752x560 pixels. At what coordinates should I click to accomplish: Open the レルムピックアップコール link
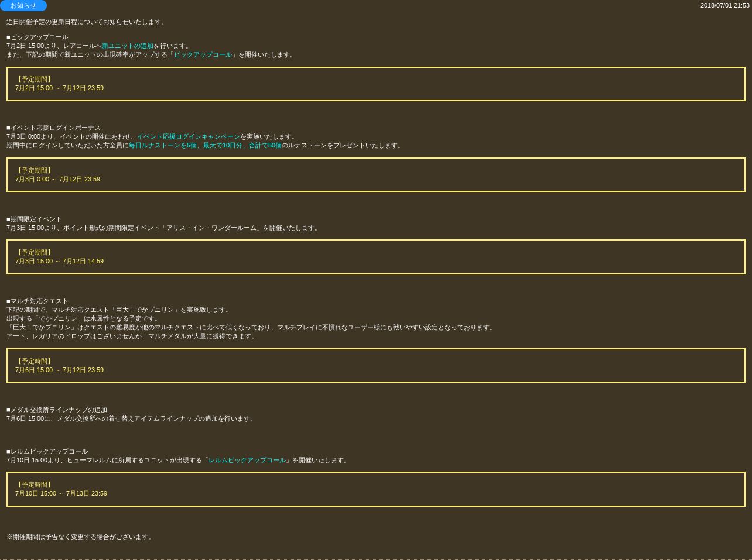tap(247, 461)
